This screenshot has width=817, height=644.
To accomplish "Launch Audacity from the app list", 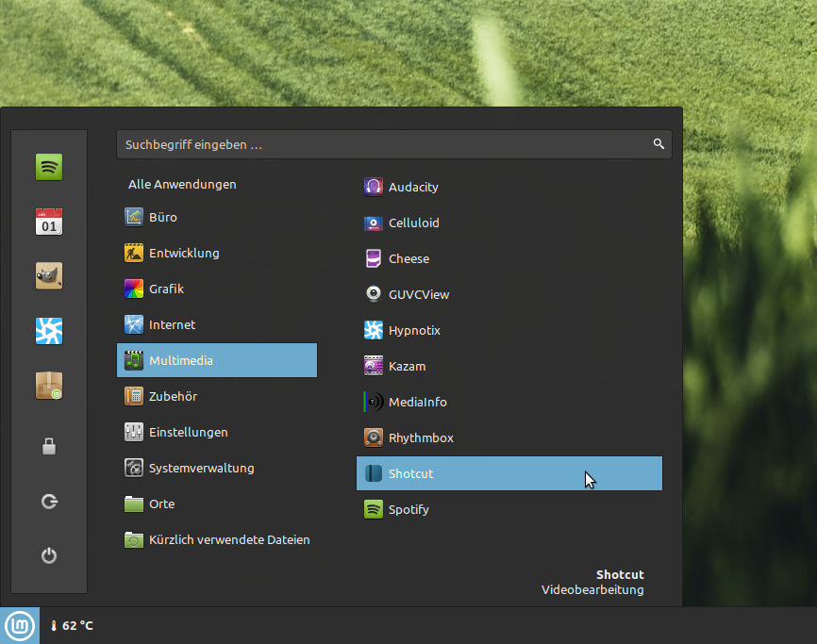I will click(x=413, y=187).
